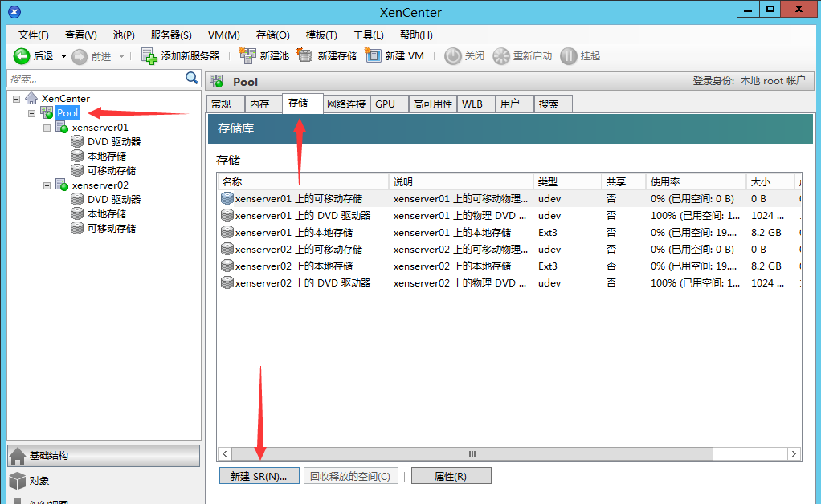Click the Suspend (挂起) pause icon
This screenshot has width=821, height=504.
tap(568, 56)
